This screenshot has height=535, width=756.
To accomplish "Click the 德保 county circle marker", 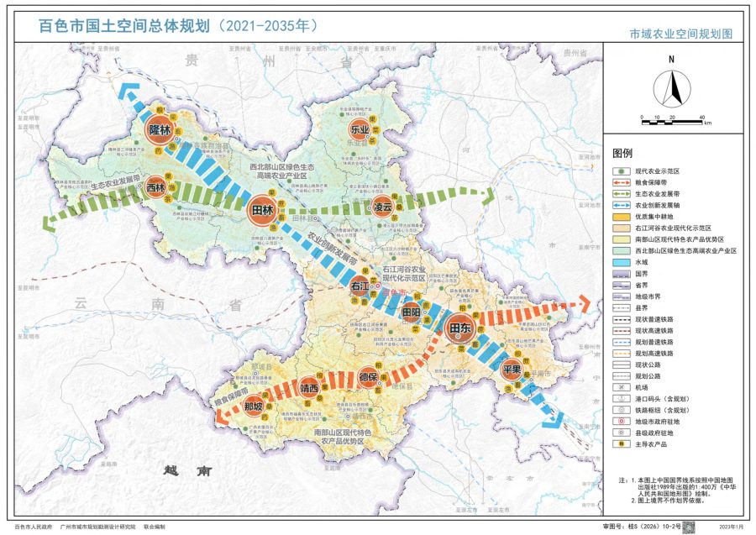I will click(369, 377).
